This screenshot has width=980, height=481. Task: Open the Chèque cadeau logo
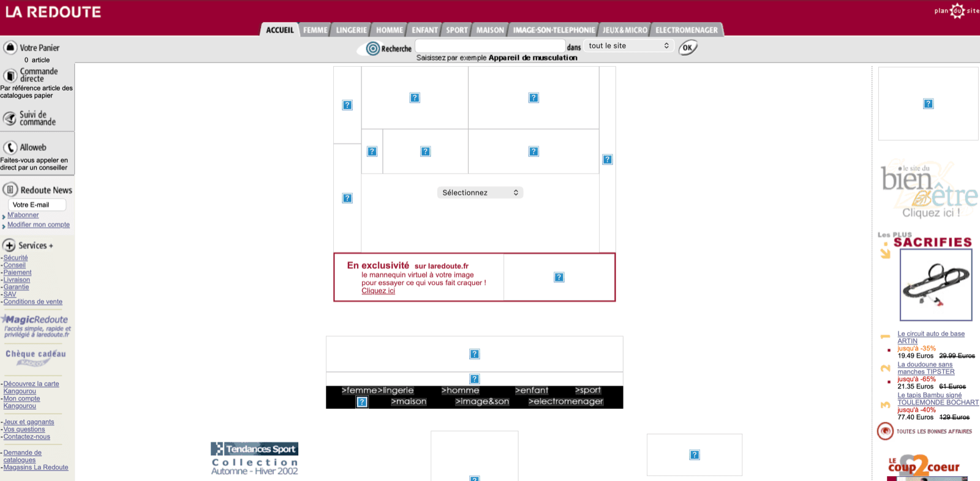pos(36,358)
